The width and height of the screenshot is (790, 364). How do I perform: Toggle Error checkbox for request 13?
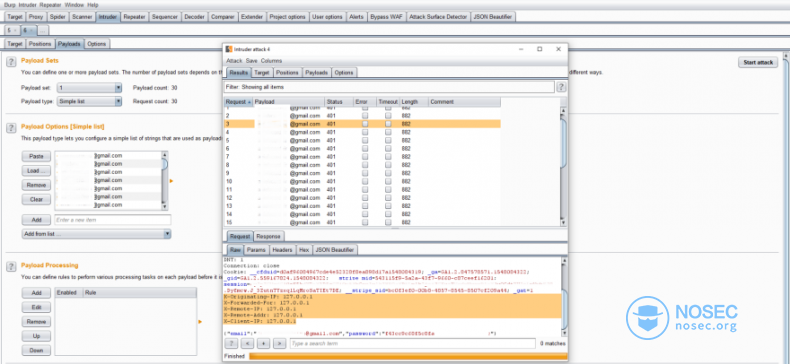[x=365, y=206]
